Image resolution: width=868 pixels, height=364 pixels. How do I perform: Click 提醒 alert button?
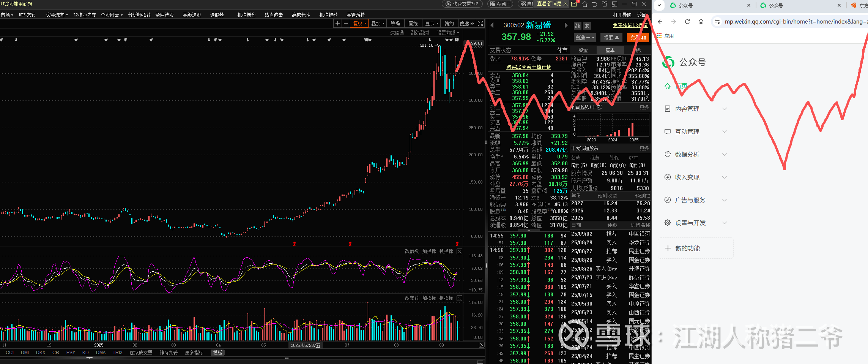pyautogui.click(x=611, y=38)
